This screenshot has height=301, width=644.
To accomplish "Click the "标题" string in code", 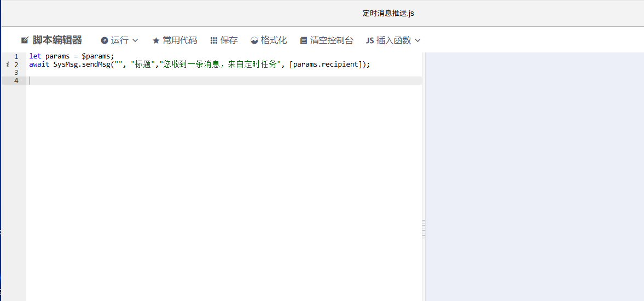I will click(143, 64).
